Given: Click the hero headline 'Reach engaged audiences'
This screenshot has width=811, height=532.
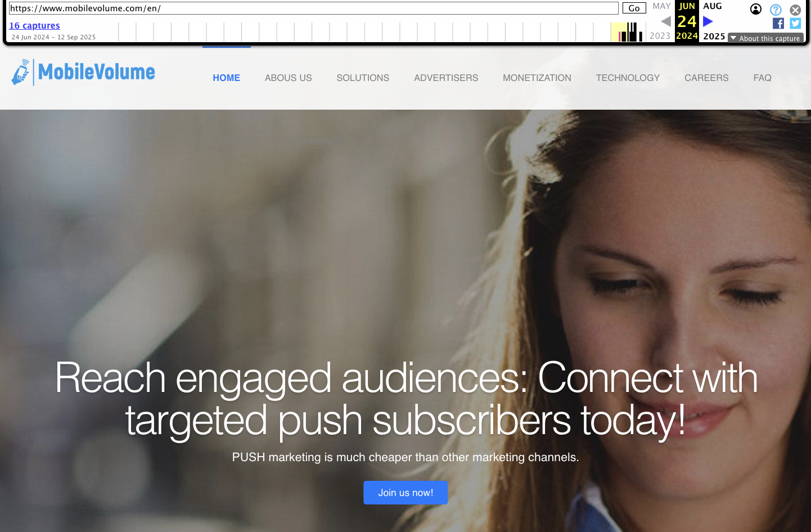Looking at the screenshot, I should point(407,399).
